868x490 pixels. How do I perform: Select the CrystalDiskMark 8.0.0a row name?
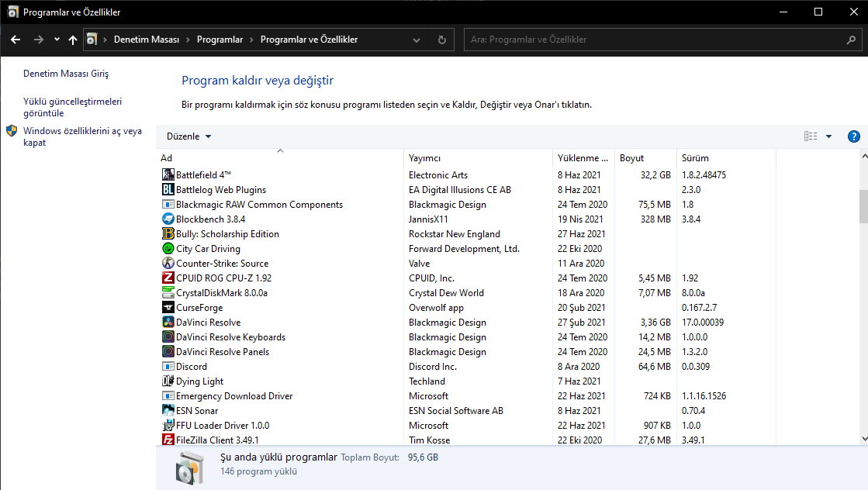[221, 293]
